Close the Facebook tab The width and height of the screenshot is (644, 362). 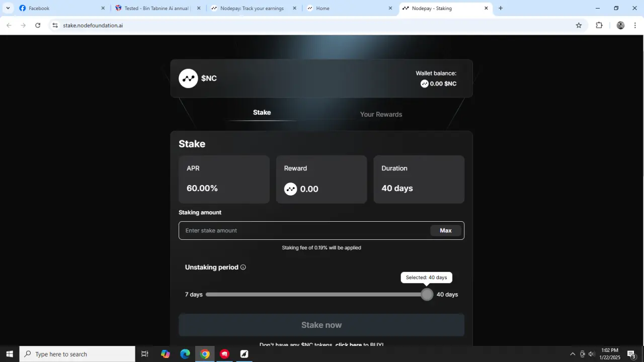click(103, 8)
